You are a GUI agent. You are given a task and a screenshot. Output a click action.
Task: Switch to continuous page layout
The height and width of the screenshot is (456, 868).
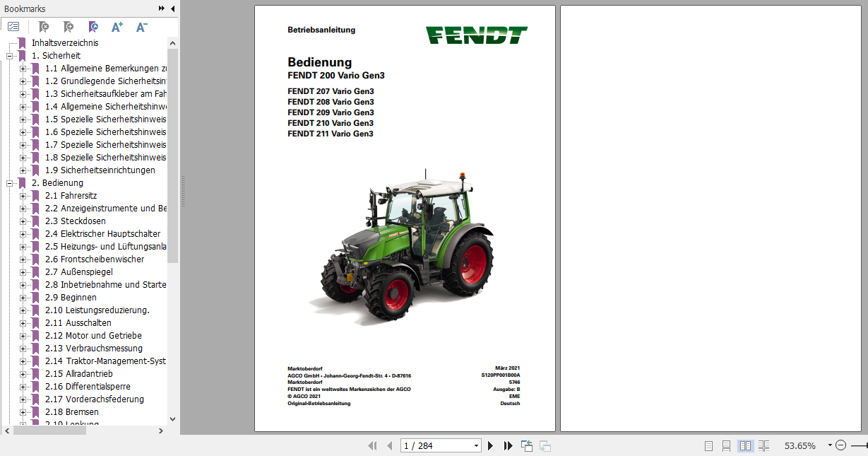[726, 445]
